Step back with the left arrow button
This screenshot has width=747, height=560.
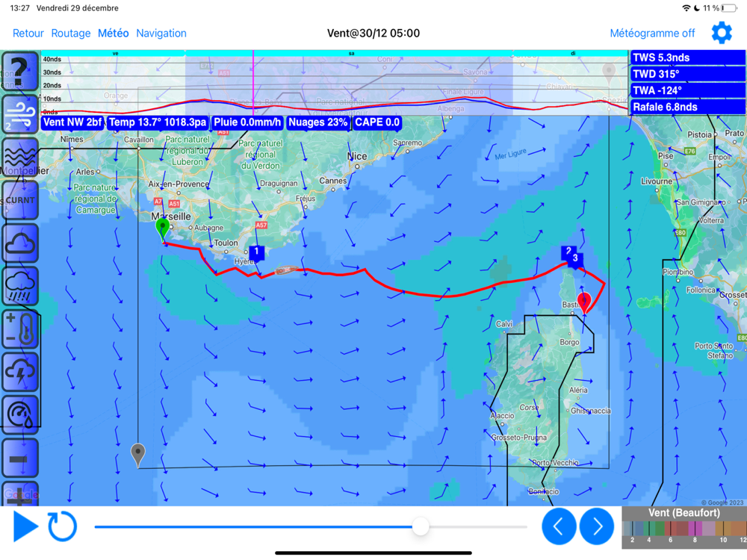[x=559, y=526]
